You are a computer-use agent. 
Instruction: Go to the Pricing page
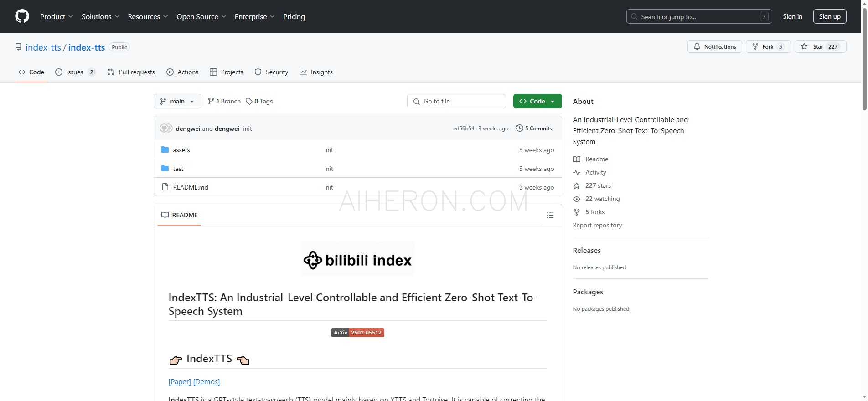[294, 16]
